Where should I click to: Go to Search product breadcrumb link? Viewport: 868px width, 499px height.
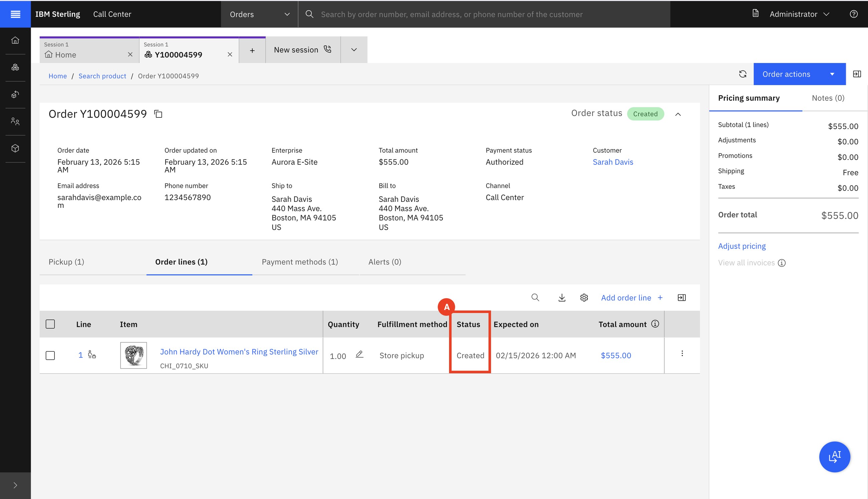point(102,76)
